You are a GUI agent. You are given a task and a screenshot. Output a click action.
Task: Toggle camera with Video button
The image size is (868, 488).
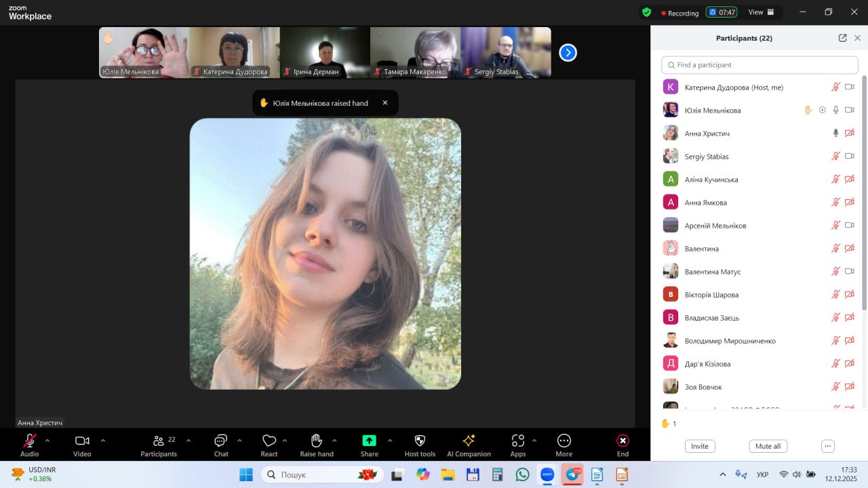click(82, 441)
